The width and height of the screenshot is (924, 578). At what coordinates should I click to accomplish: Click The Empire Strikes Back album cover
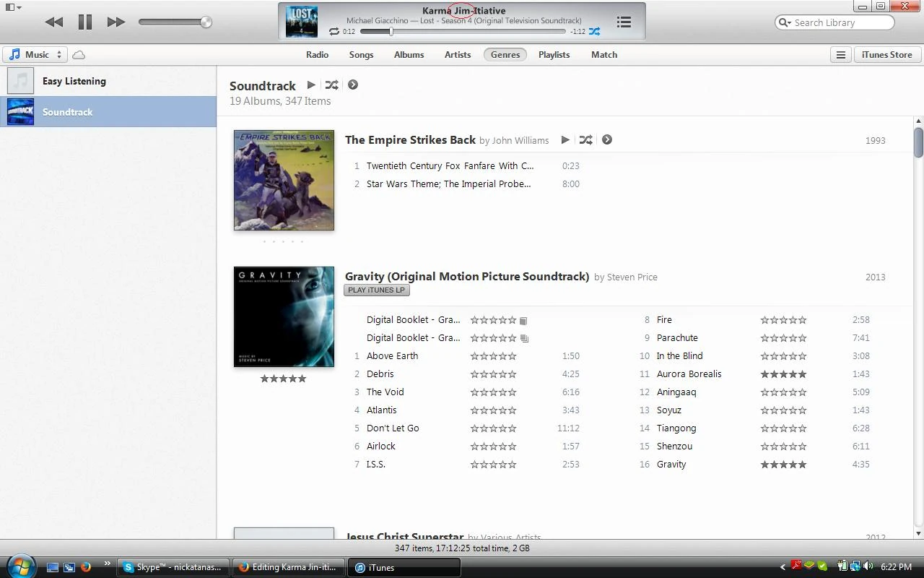pos(284,180)
